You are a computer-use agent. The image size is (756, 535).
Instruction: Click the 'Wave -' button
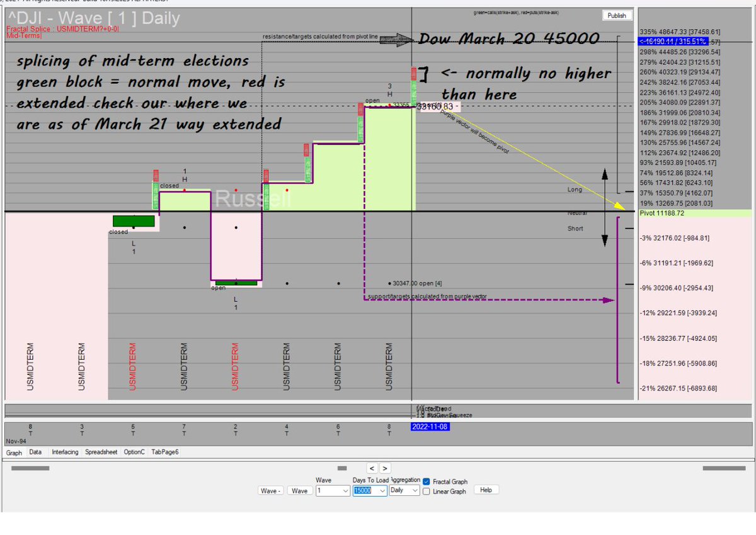271,490
